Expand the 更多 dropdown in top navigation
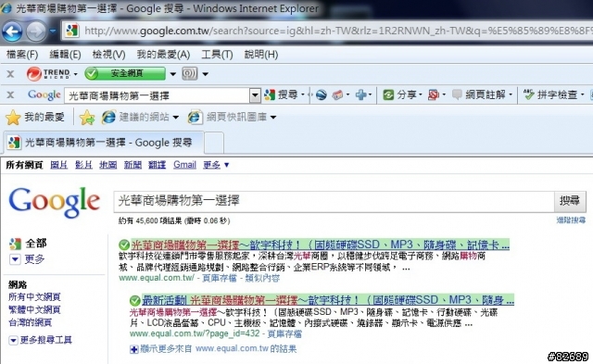The height and width of the screenshot is (364, 593). click(x=216, y=165)
